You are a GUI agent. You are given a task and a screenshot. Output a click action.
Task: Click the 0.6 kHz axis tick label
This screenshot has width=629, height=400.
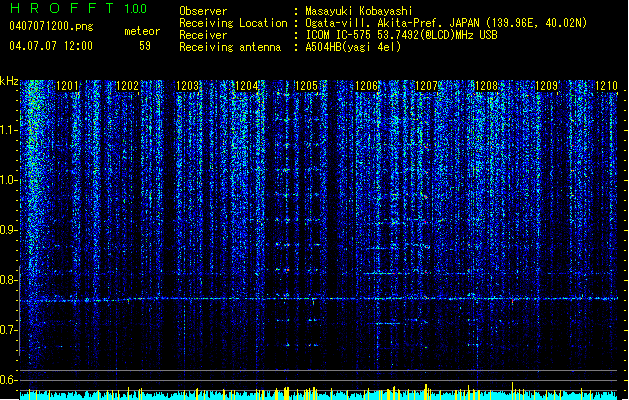[8, 380]
